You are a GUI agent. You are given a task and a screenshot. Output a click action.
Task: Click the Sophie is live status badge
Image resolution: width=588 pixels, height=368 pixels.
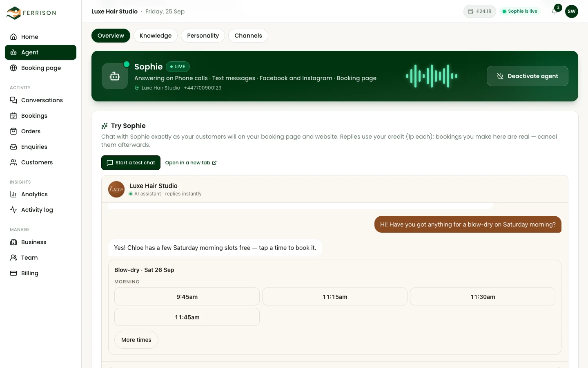point(520,11)
